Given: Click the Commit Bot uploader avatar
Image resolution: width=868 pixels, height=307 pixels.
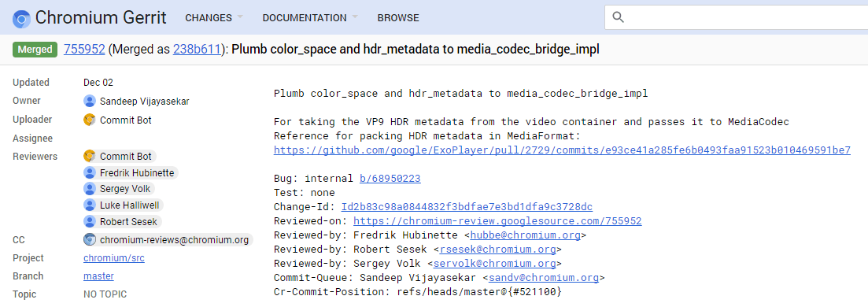Looking at the screenshot, I should pos(90,120).
